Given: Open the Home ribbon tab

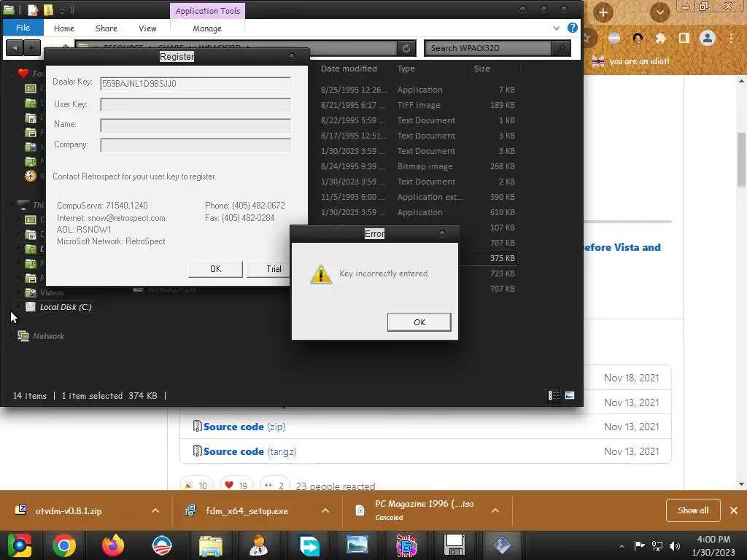Looking at the screenshot, I should point(64,28).
